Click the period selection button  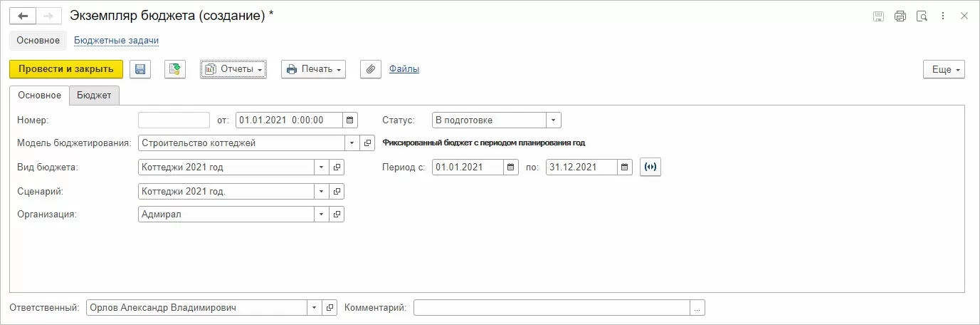650,167
